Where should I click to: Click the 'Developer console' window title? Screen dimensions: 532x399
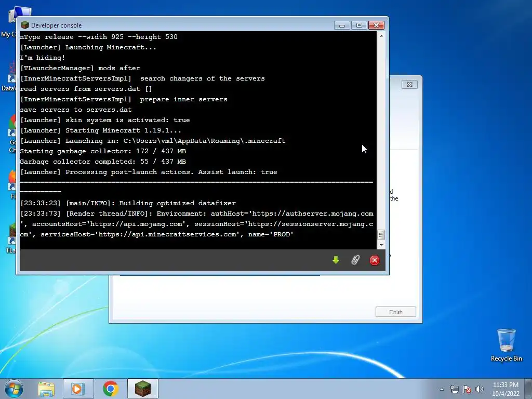(56, 25)
